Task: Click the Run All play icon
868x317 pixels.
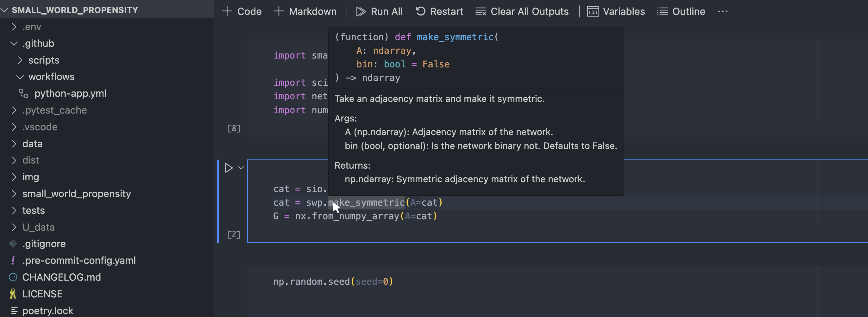Action: (361, 11)
